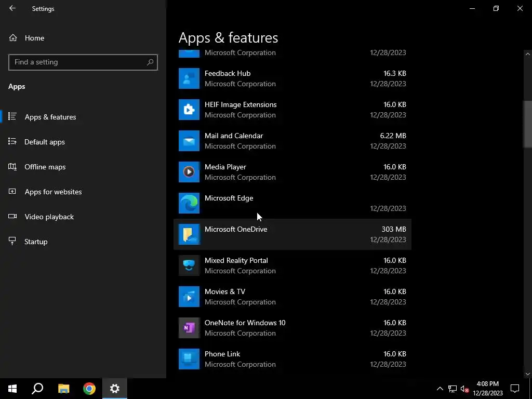Click the Settings gear in the taskbar
The height and width of the screenshot is (399, 532).
coord(115,389)
